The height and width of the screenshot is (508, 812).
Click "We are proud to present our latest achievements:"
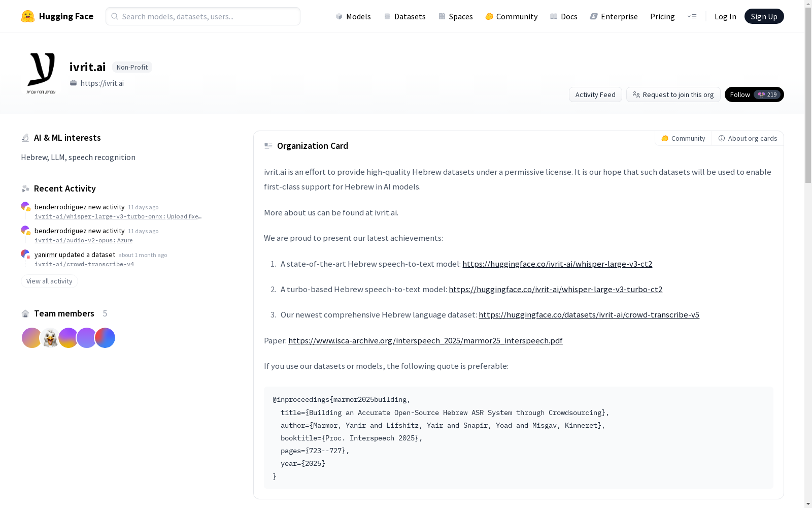point(353,238)
